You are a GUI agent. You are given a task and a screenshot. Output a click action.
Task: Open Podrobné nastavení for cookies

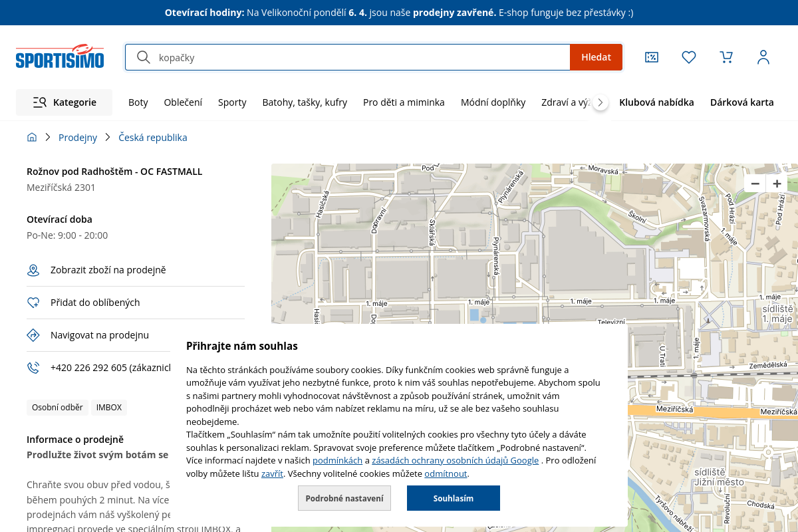point(344,498)
